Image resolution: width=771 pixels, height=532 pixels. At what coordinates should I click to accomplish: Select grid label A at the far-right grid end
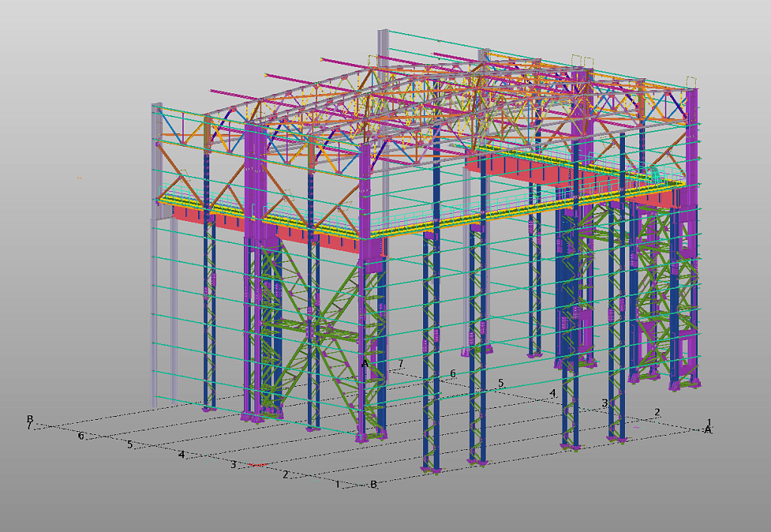click(707, 430)
